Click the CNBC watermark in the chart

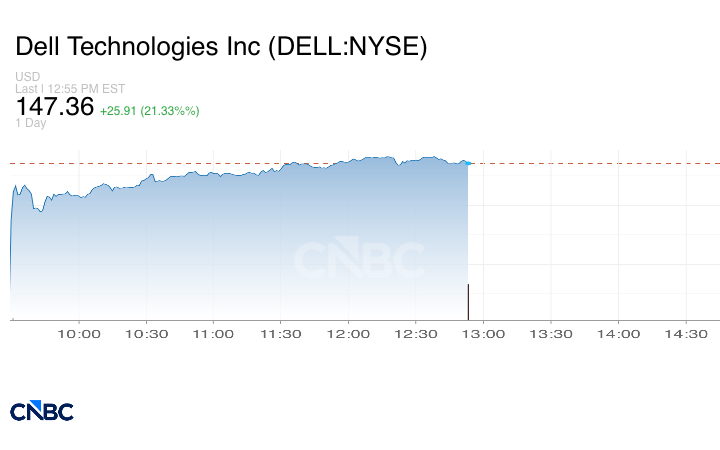tap(358, 260)
